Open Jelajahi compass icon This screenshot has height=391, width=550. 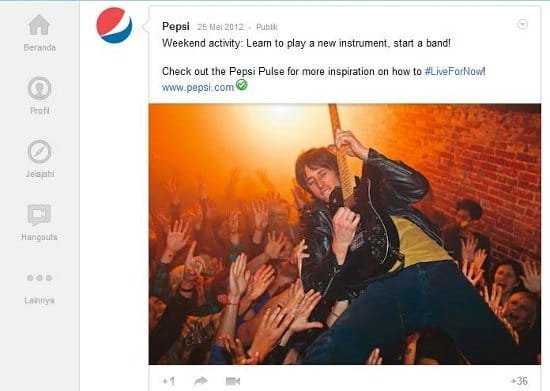tap(39, 151)
